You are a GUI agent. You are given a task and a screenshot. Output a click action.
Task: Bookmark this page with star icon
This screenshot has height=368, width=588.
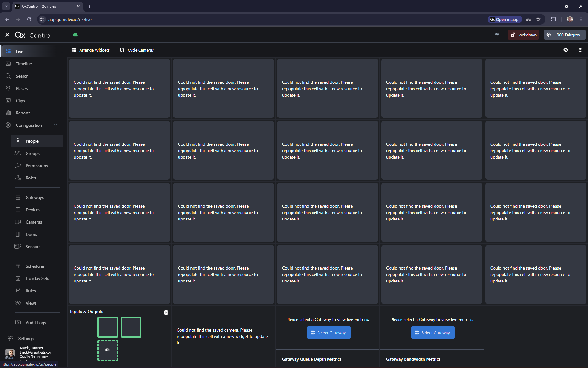pyautogui.click(x=538, y=19)
